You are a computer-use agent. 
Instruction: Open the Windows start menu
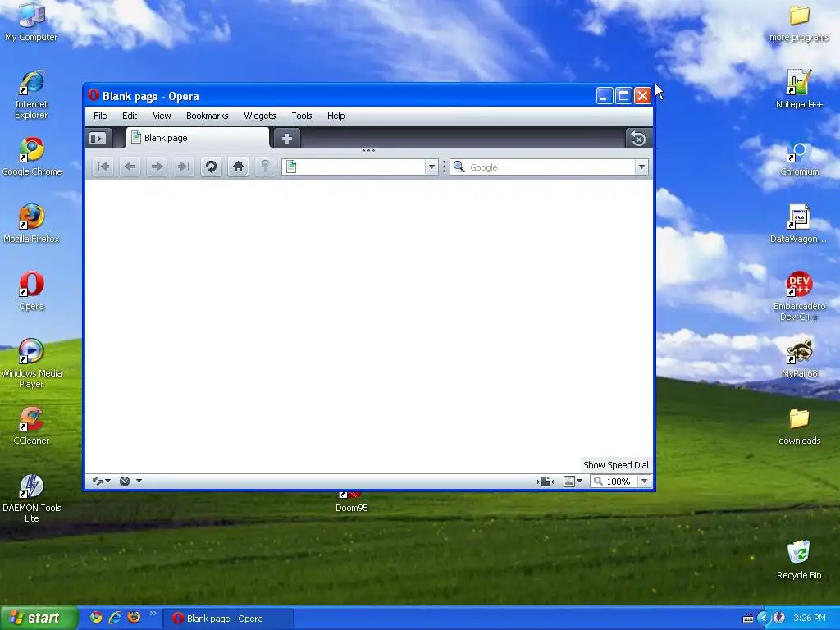pyautogui.click(x=39, y=619)
